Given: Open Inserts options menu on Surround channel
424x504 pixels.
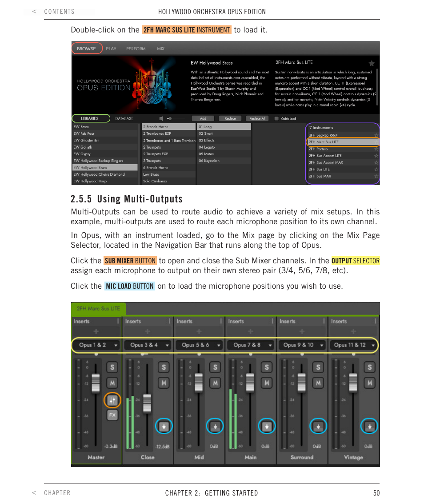Looking at the screenshot, I should click(324, 321).
